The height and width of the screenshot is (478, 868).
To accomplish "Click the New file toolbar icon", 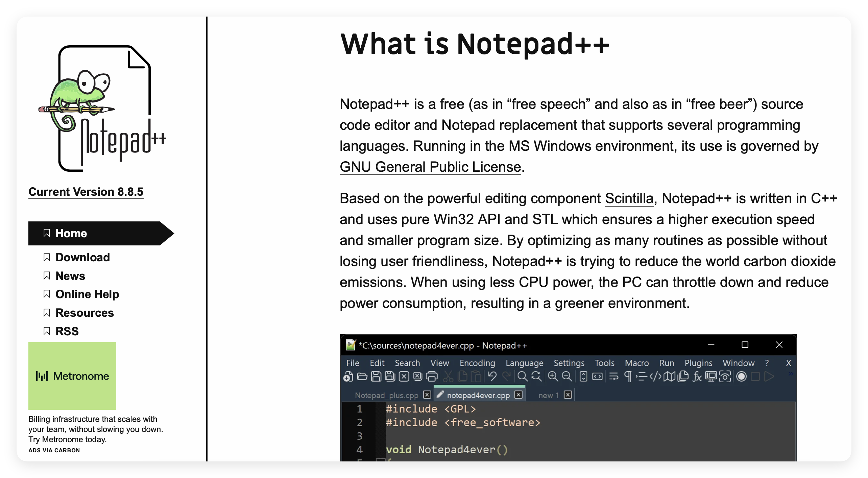I will point(348,377).
